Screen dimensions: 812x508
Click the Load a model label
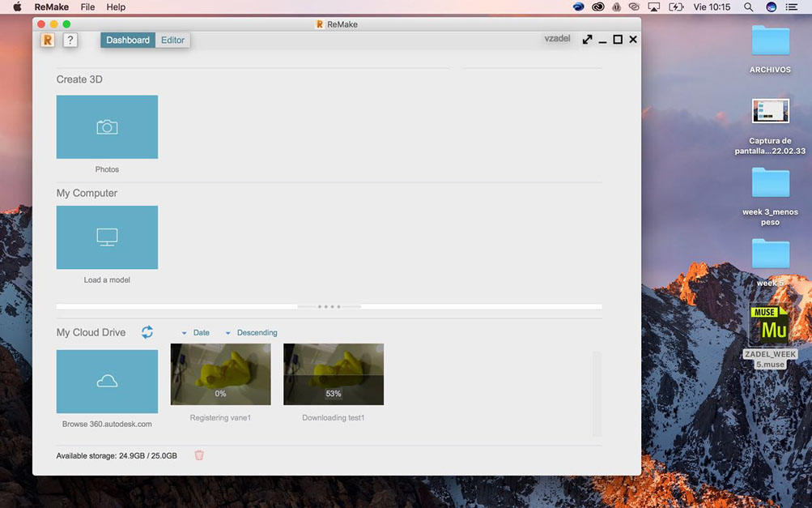point(107,280)
